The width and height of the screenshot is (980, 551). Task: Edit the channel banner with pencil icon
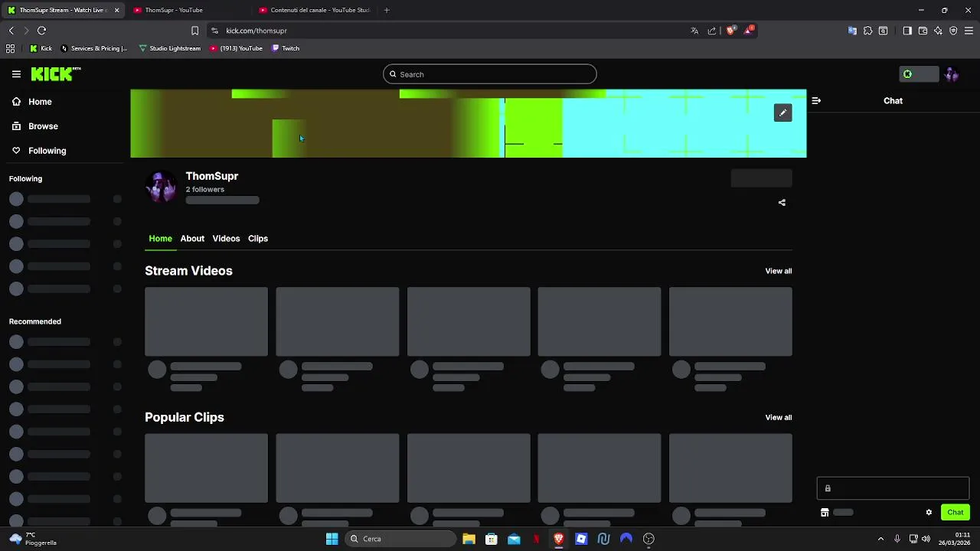point(782,113)
